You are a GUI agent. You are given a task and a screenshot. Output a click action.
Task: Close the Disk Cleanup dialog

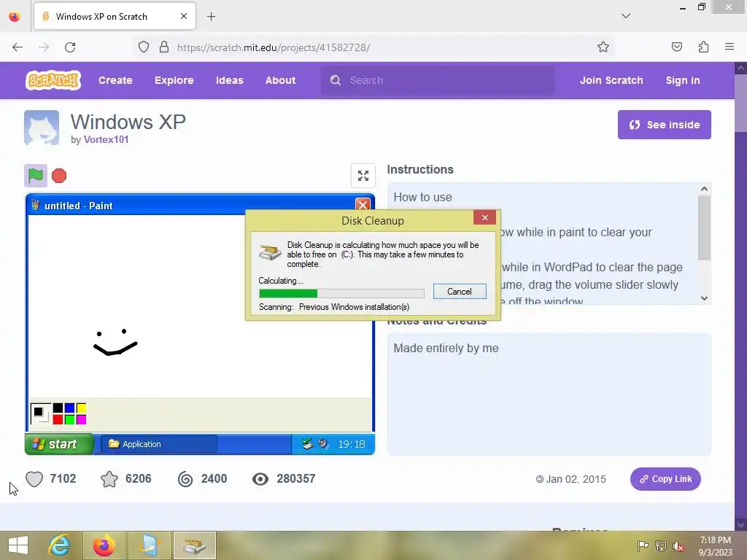(x=484, y=217)
